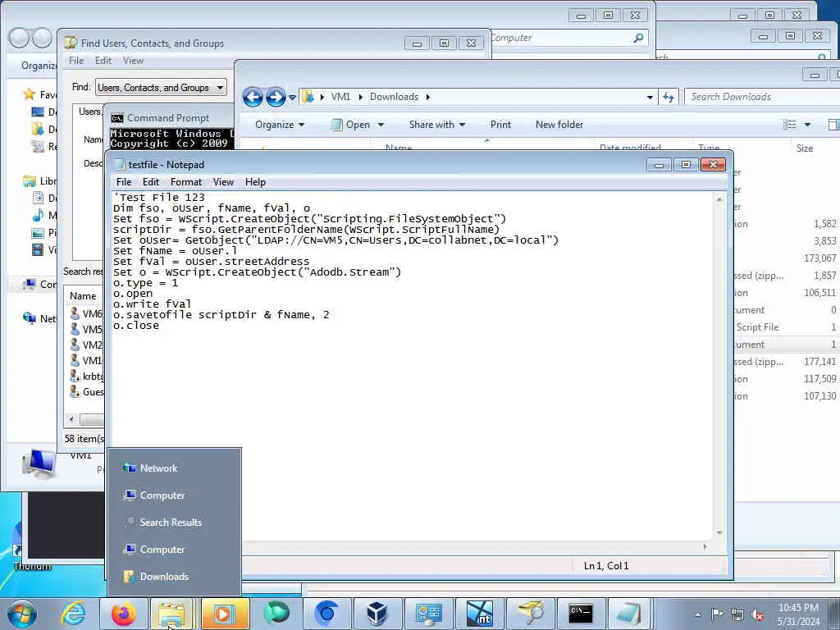Image resolution: width=840 pixels, height=630 pixels.
Task: Click Size column header in Downloads
Action: 804,148
